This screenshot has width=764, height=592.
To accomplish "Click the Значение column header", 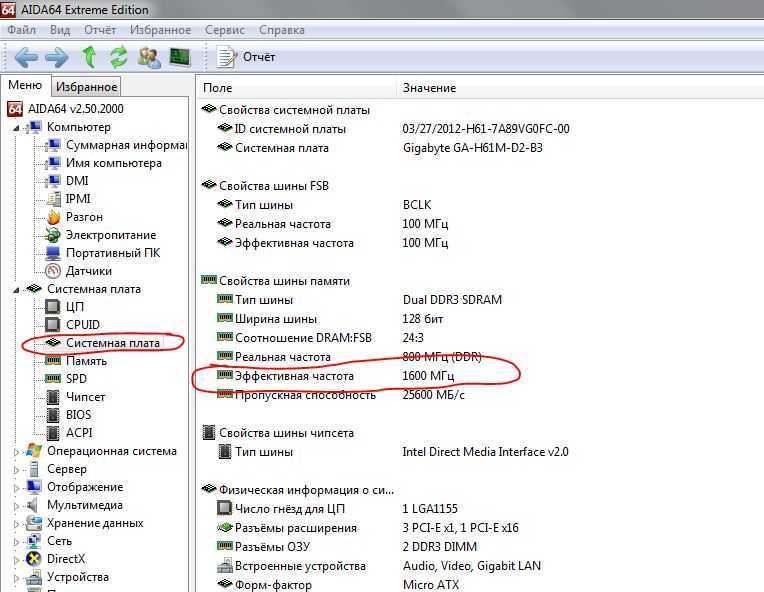I will 581,88.
